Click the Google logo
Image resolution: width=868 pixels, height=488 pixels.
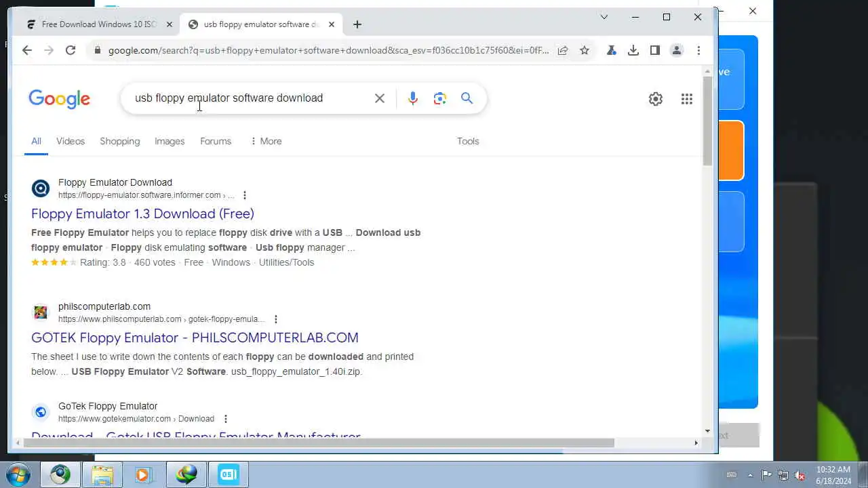(x=60, y=99)
